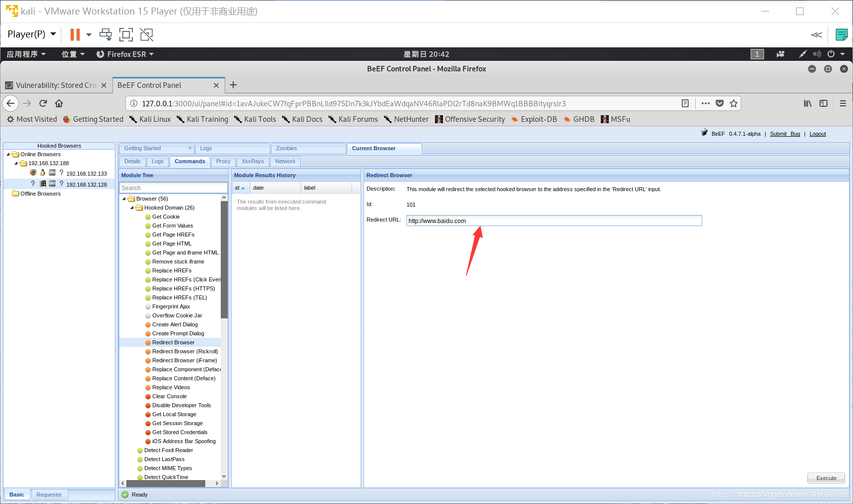The image size is (853, 504).
Task: Open VMware notes panel icon
Action: tap(842, 34)
